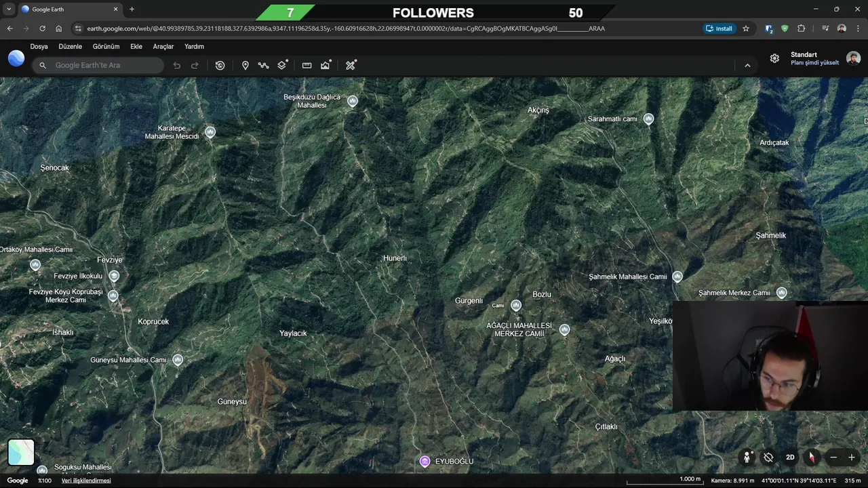Open Ortaköy Mahallesi Camii marker
Screen dimensions: 868x488
point(35,265)
